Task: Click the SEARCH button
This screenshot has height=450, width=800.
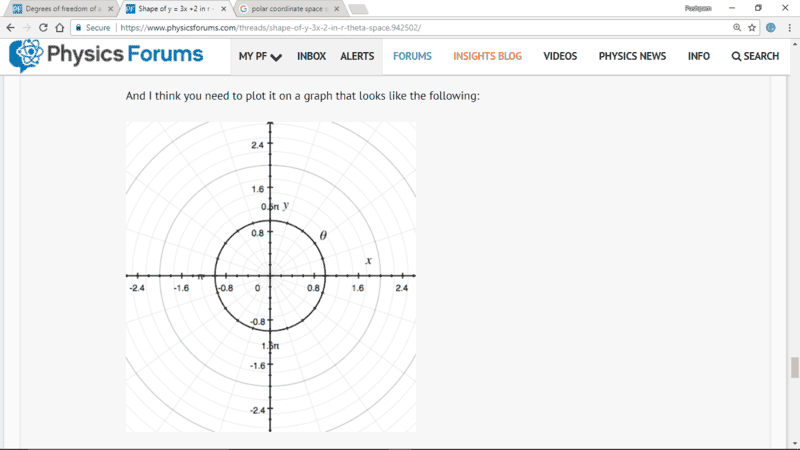Action: click(755, 56)
